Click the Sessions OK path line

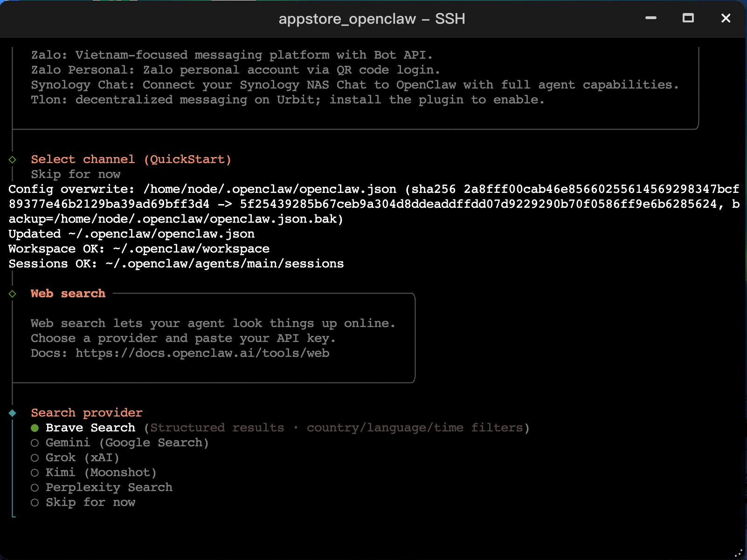176,264
